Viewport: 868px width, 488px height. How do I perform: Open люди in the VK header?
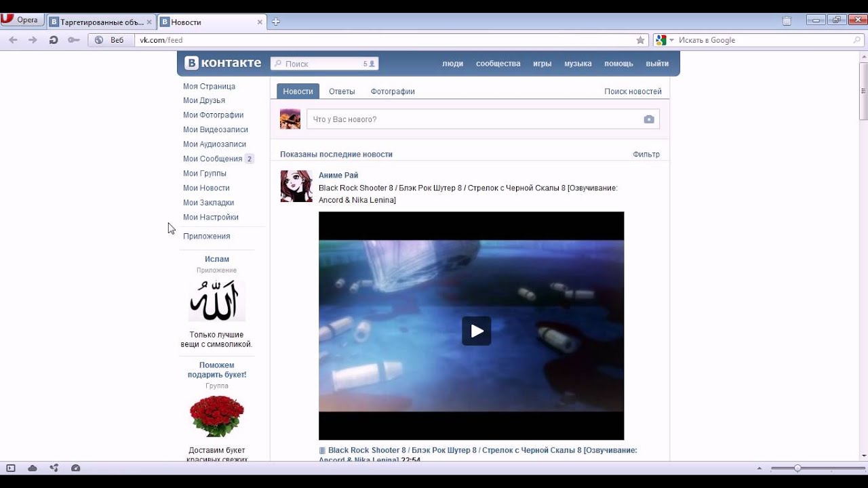(x=452, y=64)
